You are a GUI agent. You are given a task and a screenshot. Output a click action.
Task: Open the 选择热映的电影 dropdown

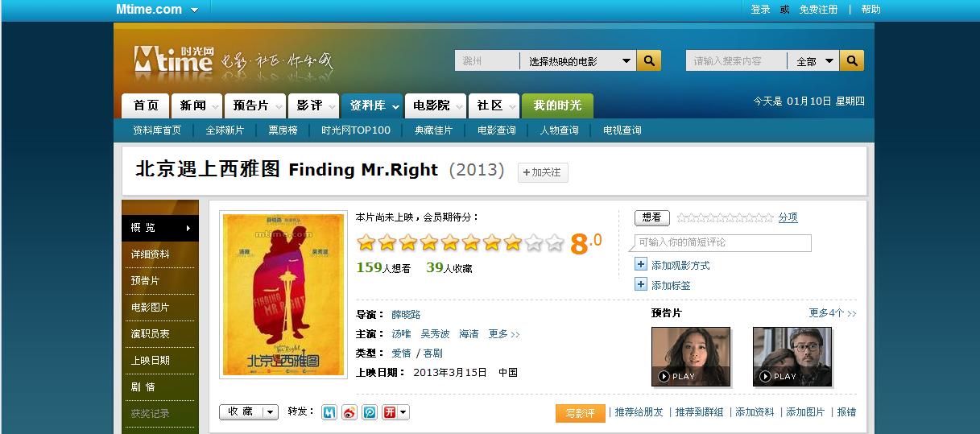[x=578, y=60]
